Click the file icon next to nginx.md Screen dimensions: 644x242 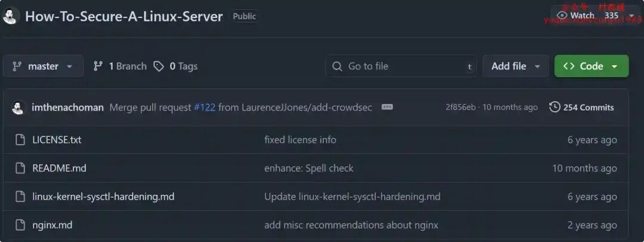point(20,225)
